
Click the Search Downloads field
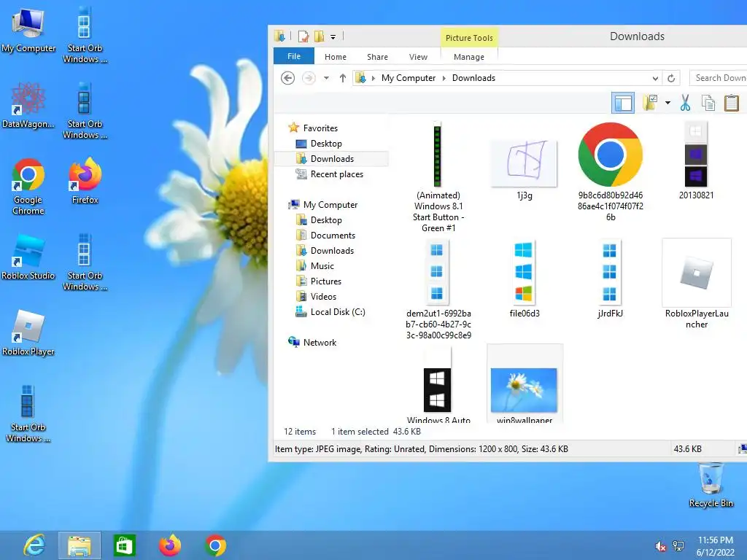[719, 77]
